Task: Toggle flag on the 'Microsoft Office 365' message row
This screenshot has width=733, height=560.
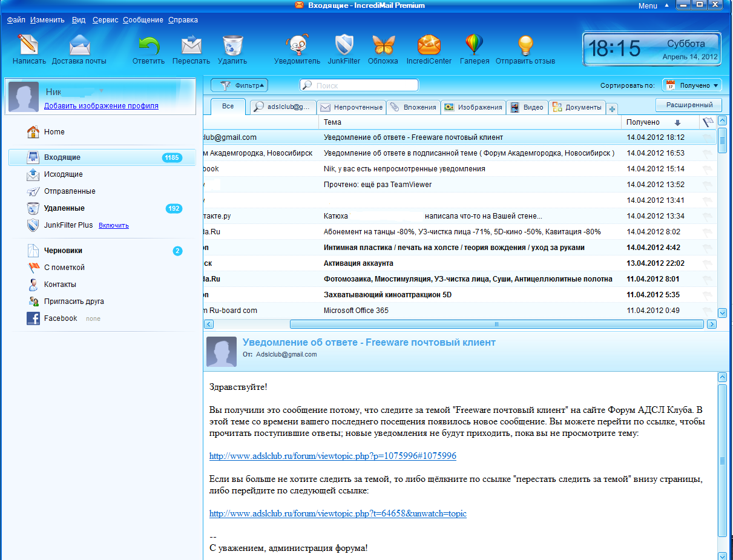Action: pyautogui.click(x=708, y=311)
